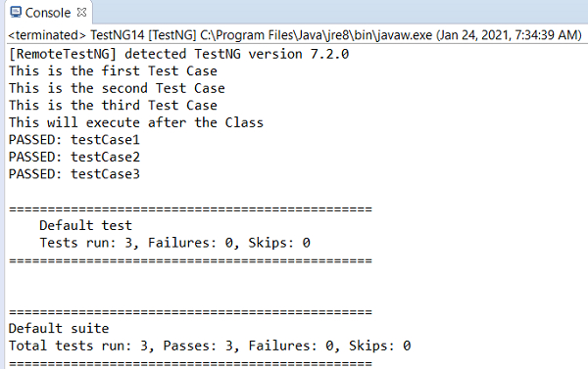
Task: Switch to the Console tab
Action: click(x=48, y=13)
